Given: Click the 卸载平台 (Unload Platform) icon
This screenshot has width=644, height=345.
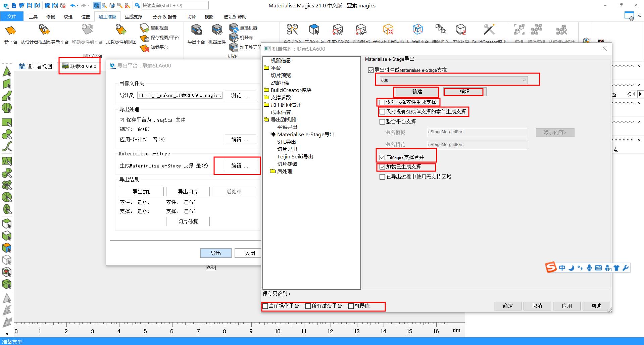Looking at the screenshot, I should (144, 48).
